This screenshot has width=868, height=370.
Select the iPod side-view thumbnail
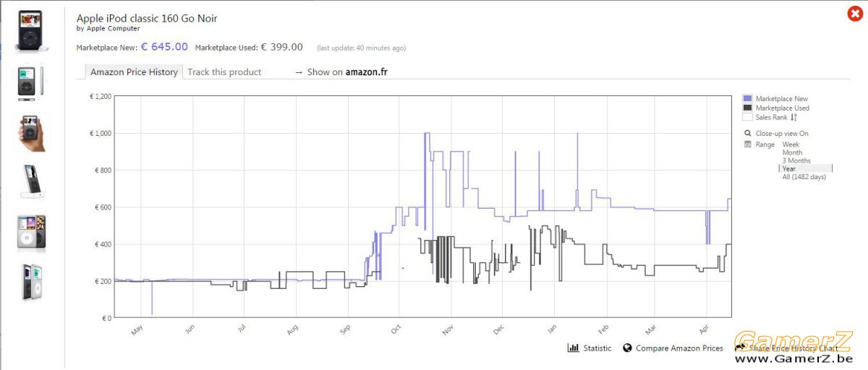[30, 82]
